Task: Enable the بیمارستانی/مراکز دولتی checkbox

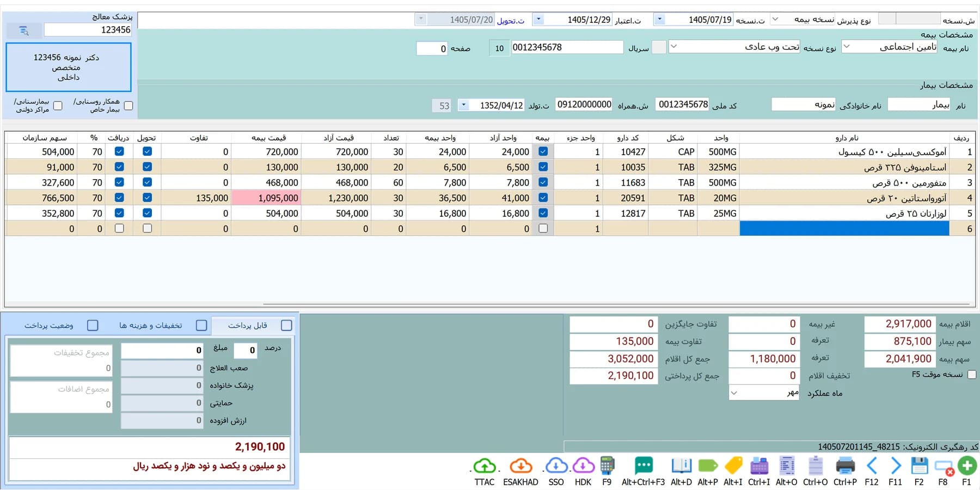Action: tap(58, 106)
